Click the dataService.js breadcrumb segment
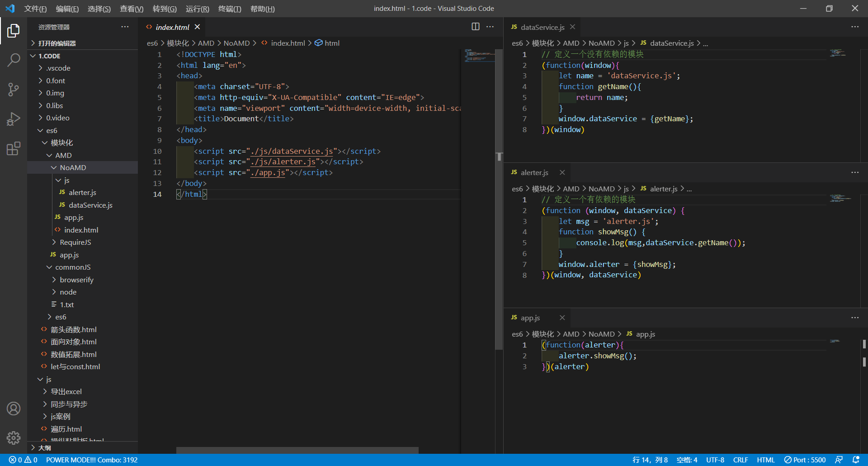868x466 pixels. click(x=667, y=43)
